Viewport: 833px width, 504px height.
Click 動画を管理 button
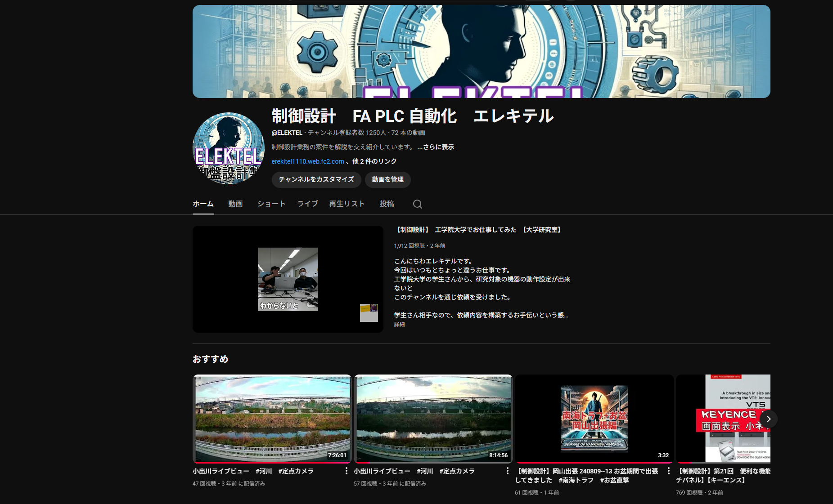387,179
